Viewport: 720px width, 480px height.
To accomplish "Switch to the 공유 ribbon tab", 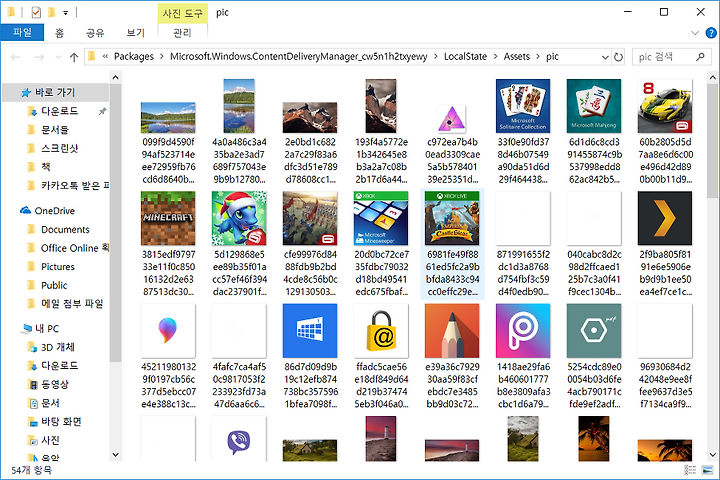I will 95,33.
